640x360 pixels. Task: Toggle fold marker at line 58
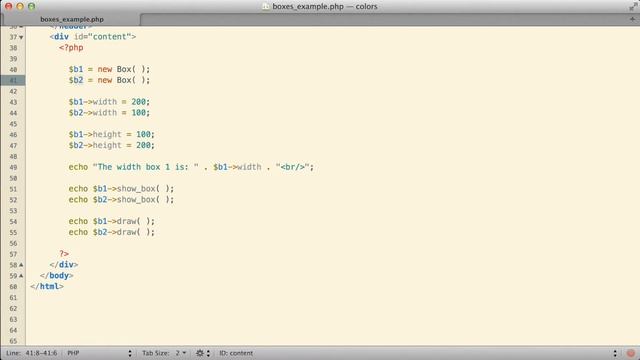point(21,265)
